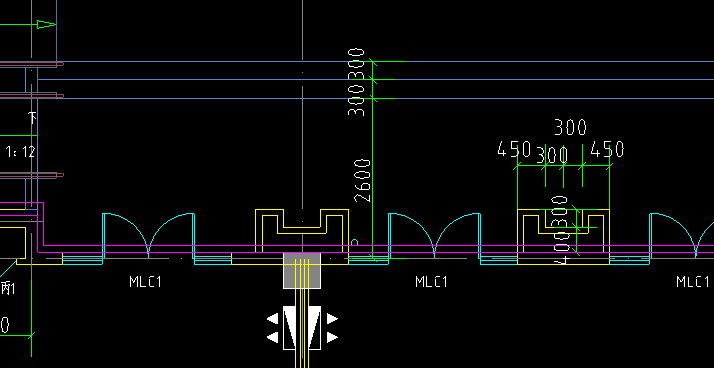Select the vertical 400 dimension text in the right column
Screen dimensions: 714x368
click(x=563, y=248)
